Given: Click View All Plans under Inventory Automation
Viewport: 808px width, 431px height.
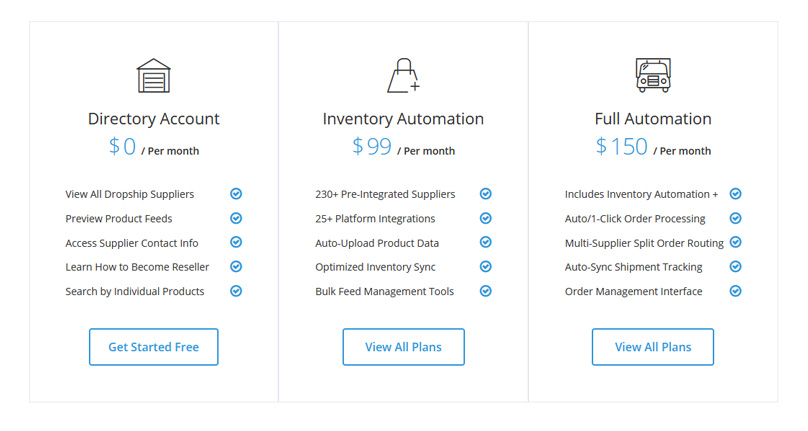Looking at the screenshot, I should point(403,347).
